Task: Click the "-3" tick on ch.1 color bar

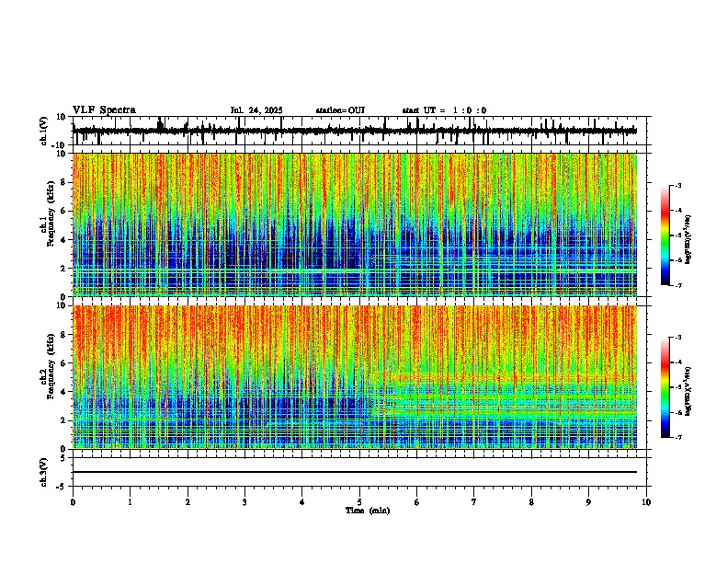Action: pos(677,185)
